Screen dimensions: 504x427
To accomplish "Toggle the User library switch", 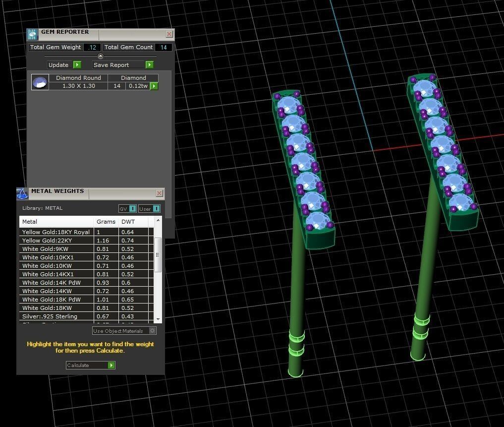I will pos(156,209).
